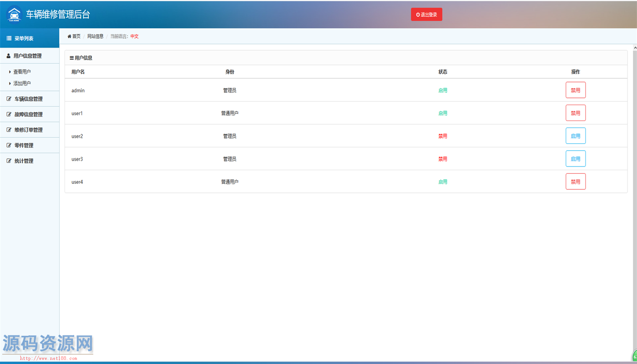637x364 pixels.
Task: Click 普通用户 role in user1 row
Action: (x=230, y=113)
